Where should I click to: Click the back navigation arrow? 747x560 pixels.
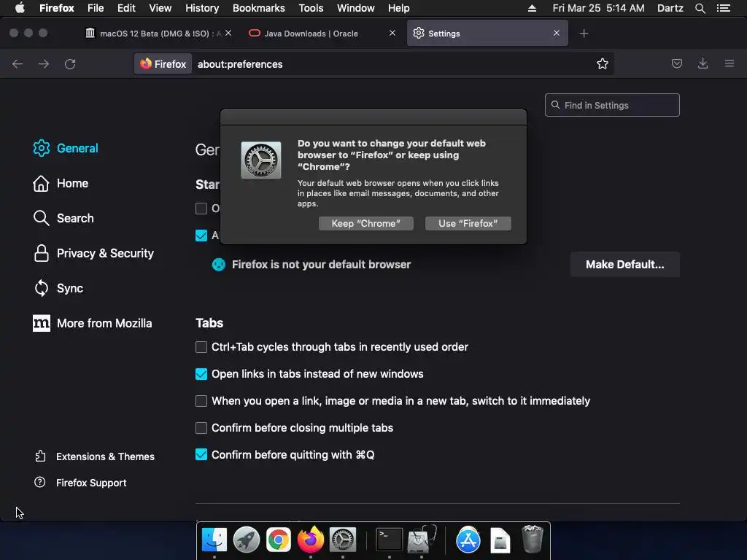18,64
